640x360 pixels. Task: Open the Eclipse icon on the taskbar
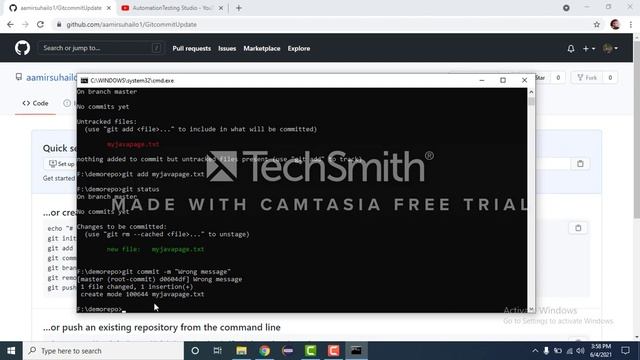point(288,351)
